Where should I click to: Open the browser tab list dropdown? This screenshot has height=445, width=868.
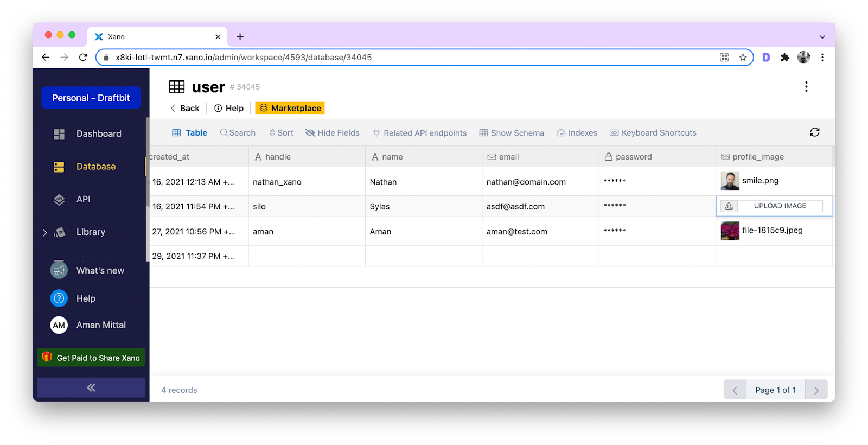point(822,37)
